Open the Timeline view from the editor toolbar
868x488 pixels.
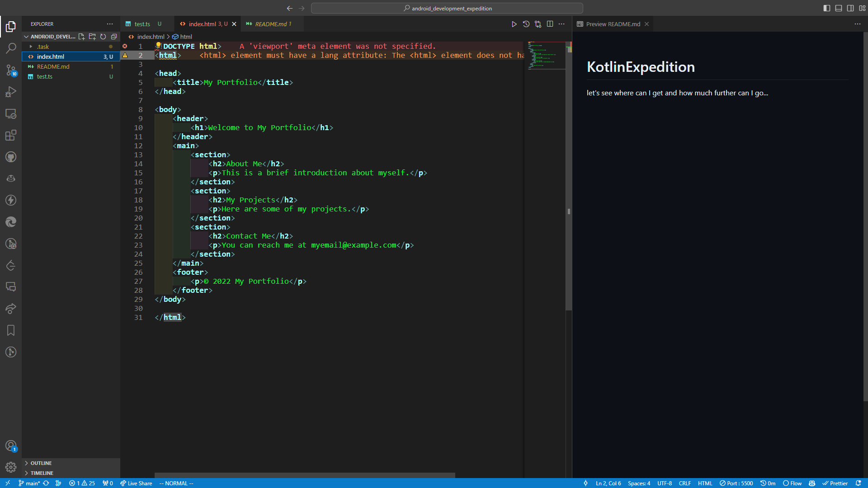pos(526,24)
